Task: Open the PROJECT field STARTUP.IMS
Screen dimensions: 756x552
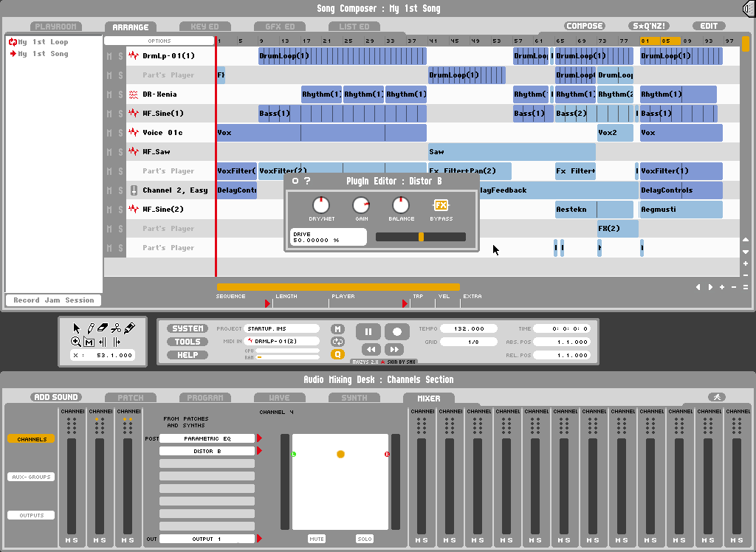Action: [x=281, y=329]
